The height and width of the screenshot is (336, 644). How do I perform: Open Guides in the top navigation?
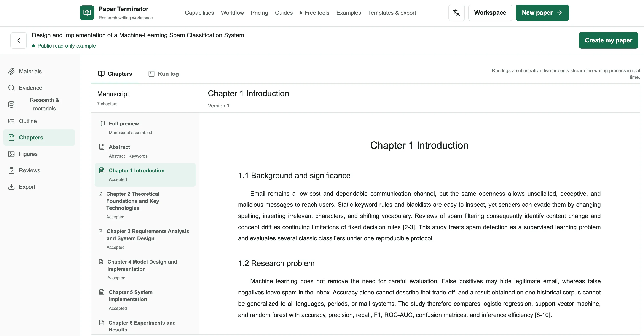[x=284, y=13]
